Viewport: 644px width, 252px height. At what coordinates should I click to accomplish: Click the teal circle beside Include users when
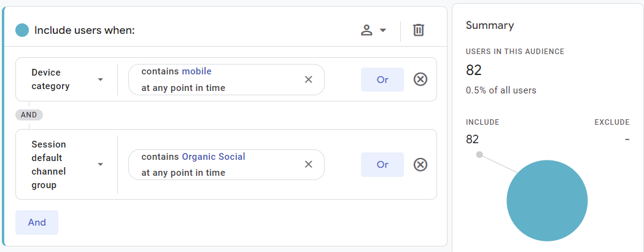tap(22, 30)
